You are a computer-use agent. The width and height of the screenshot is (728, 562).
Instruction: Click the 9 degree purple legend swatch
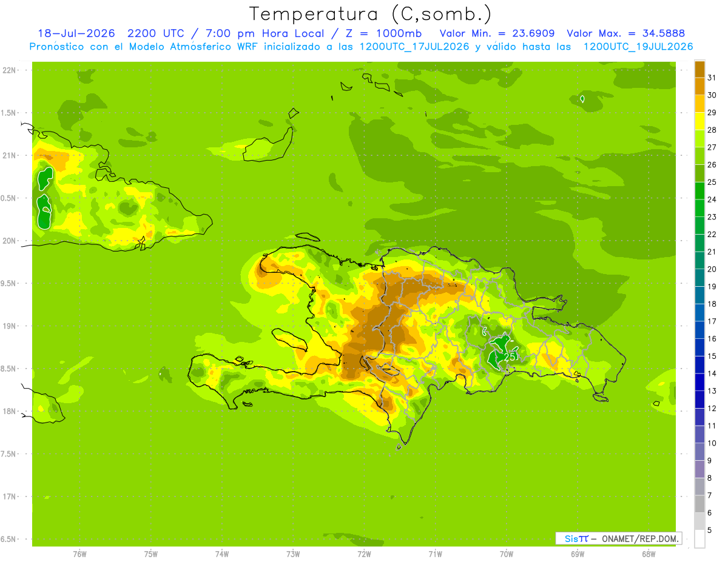click(x=699, y=452)
